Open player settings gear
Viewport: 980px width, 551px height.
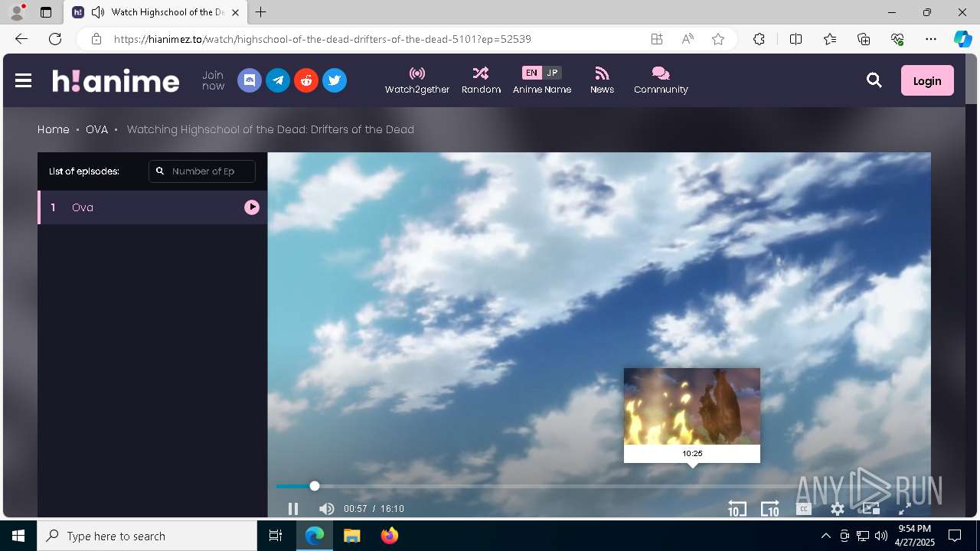[x=838, y=509]
